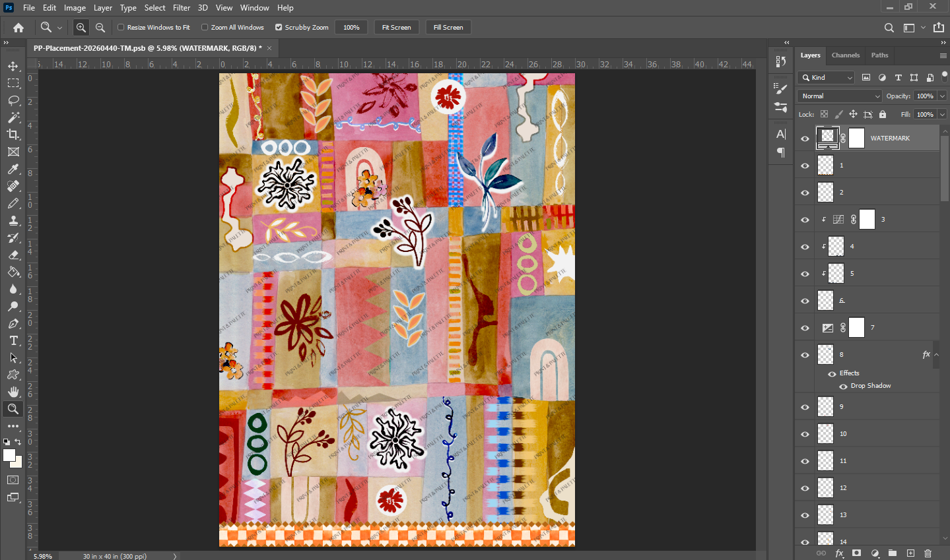
Task: Hide layer 7 adjustment layer
Action: 805,328
